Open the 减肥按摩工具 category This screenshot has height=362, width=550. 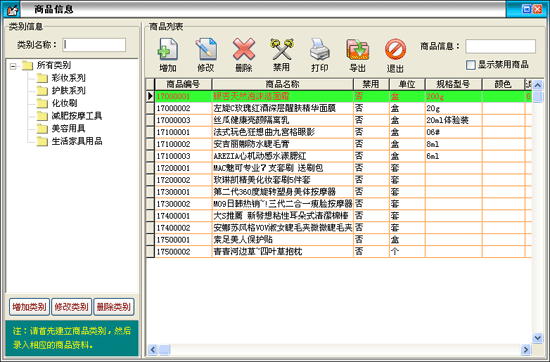tap(77, 116)
